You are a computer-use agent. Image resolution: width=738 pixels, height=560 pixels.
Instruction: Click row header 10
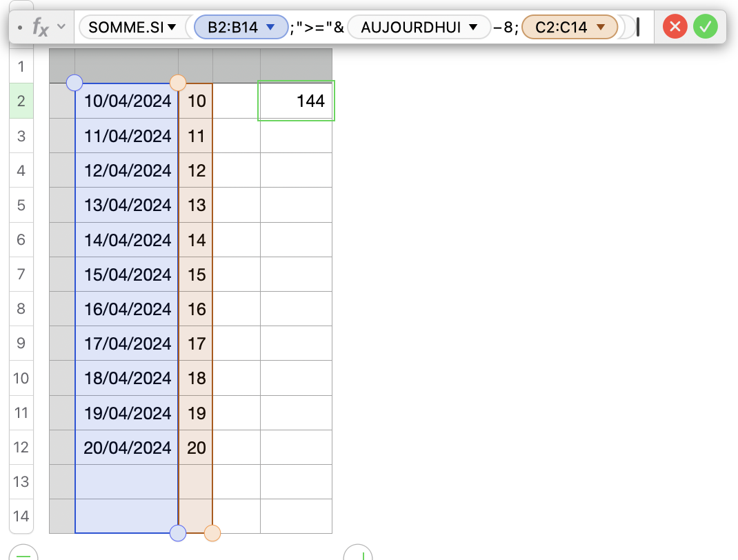(21, 378)
